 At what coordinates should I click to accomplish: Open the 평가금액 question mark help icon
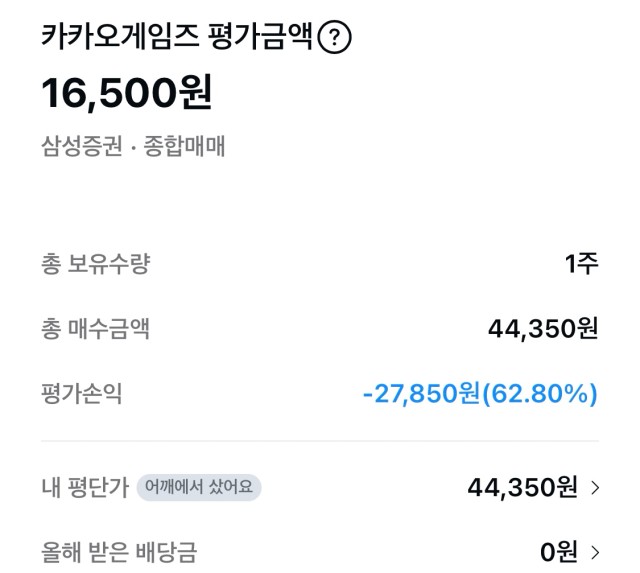click(334, 38)
